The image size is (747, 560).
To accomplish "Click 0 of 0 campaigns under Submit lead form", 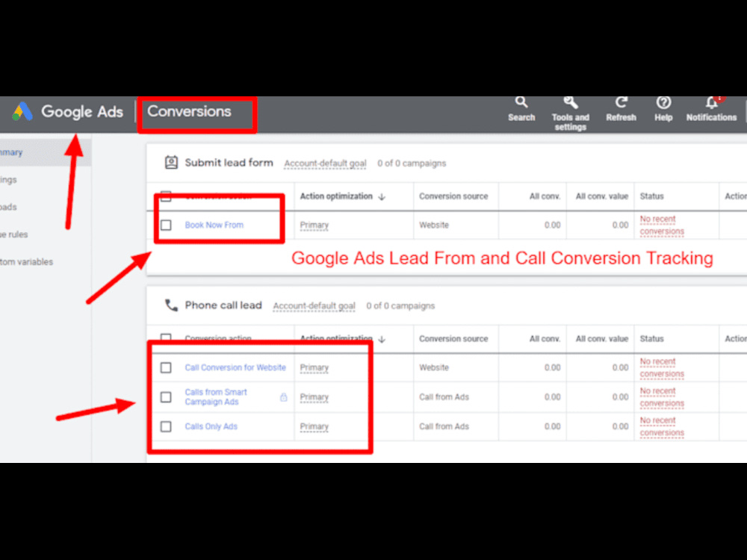I will pos(412,164).
